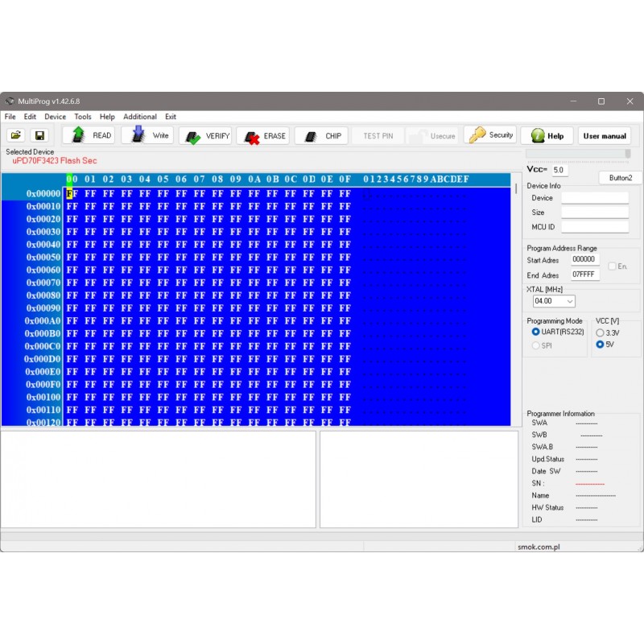Viewport: 644px width, 644px height.
Task: Click the User manual button
Action: 604,136
